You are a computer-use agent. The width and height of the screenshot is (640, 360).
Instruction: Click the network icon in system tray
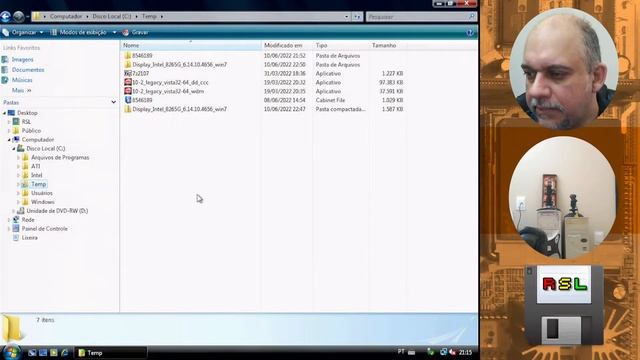pyautogui.click(x=443, y=352)
